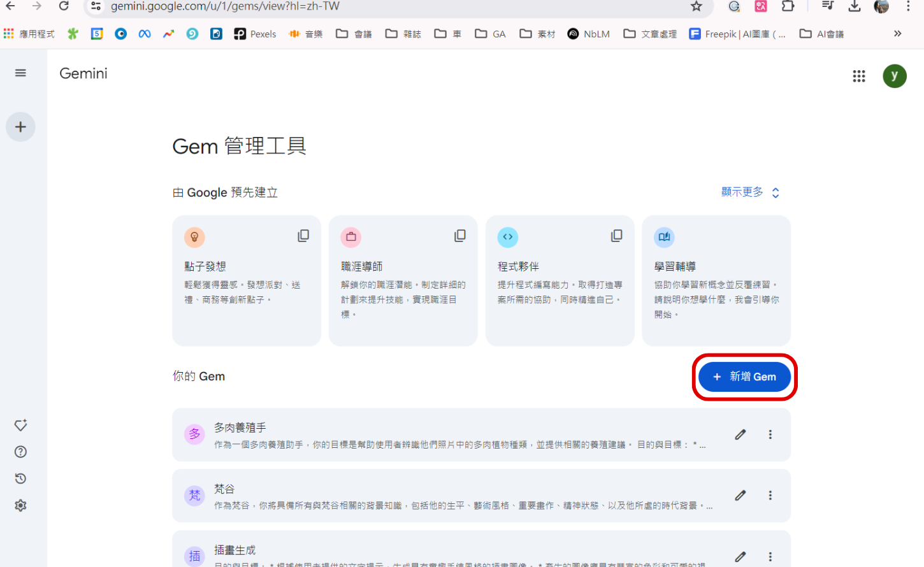This screenshot has height=567, width=924.
Task: Open more options for 梵谷 Gem
Action: (x=770, y=496)
